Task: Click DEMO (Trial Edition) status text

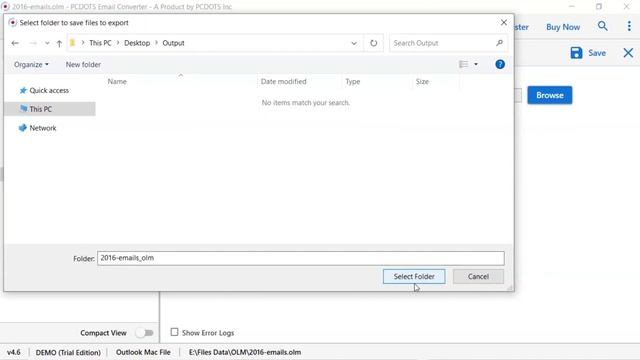Action: [x=68, y=352]
